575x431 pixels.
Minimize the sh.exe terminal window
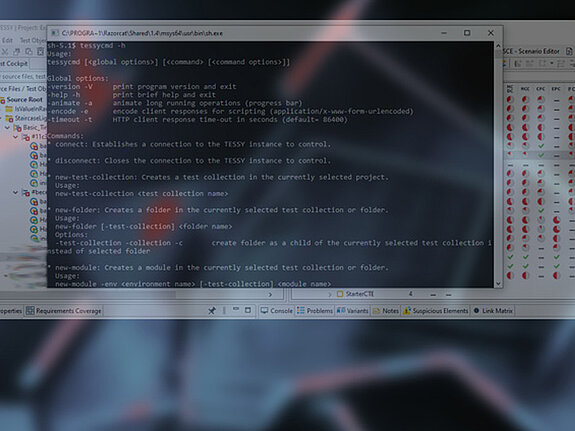pos(444,33)
